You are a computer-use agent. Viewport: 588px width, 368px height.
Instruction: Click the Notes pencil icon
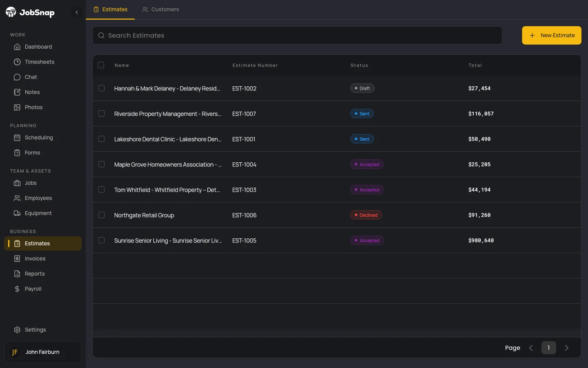click(x=17, y=92)
